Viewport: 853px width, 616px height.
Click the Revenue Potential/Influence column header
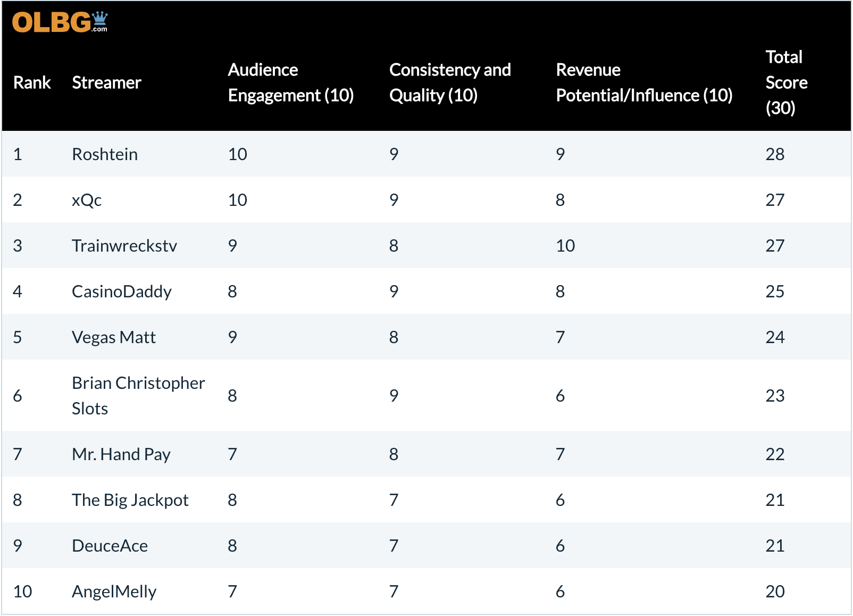click(x=644, y=82)
